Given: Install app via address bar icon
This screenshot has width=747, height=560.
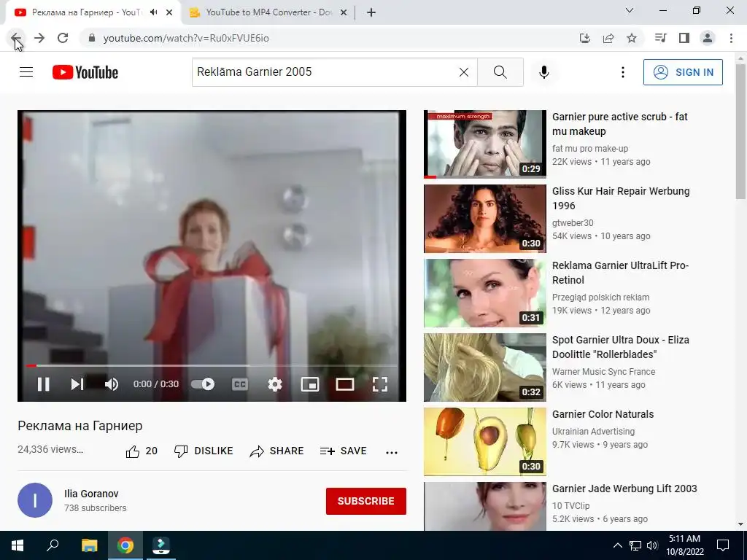Looking at the screenshot, I should (x=585, y=38).
